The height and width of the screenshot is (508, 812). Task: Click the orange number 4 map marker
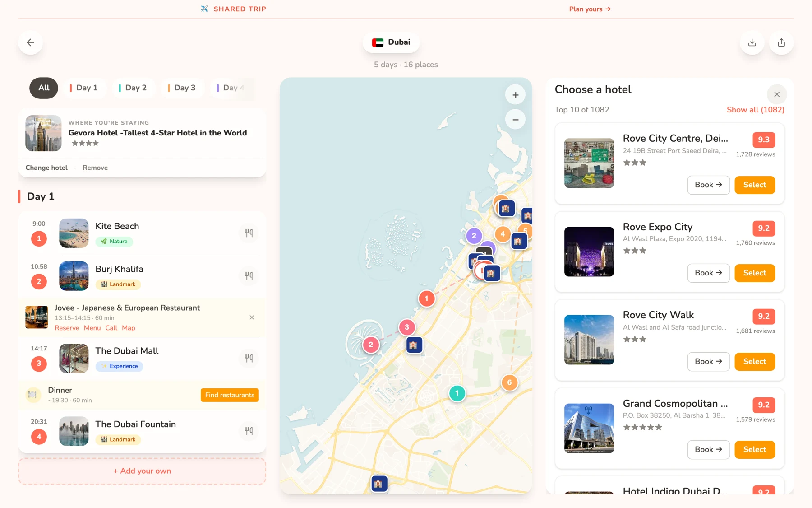503,234
